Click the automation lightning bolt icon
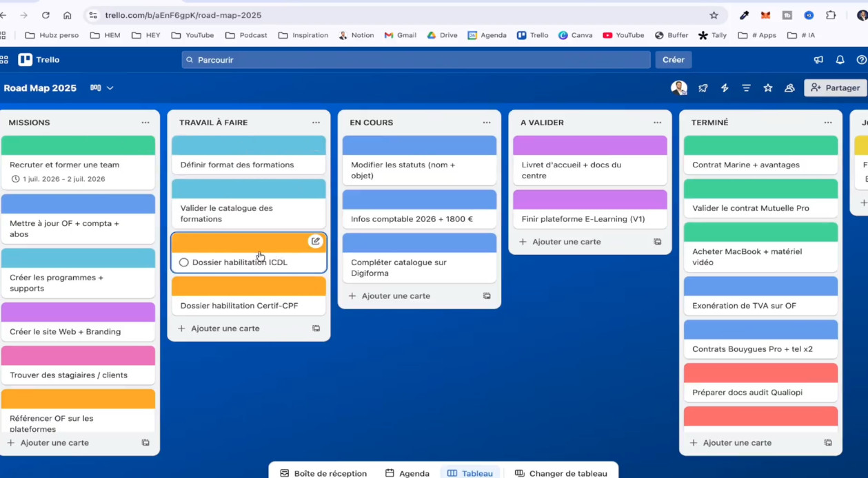 [725, 88]
